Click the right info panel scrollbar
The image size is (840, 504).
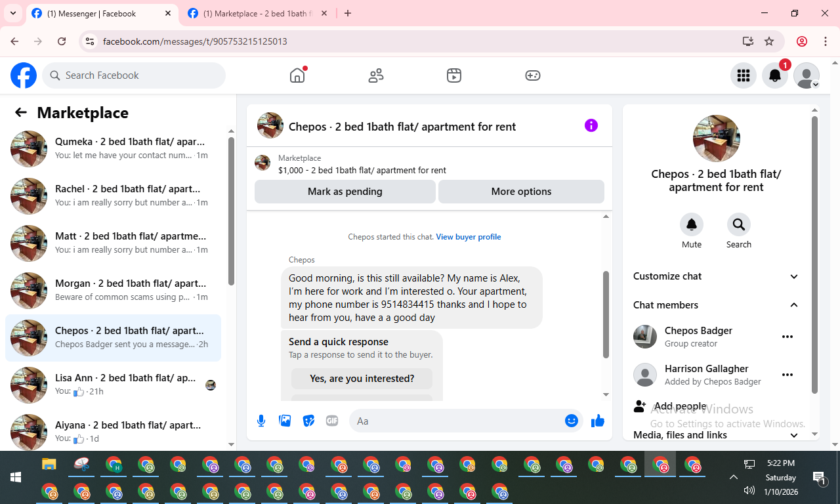tap(815, 255)
